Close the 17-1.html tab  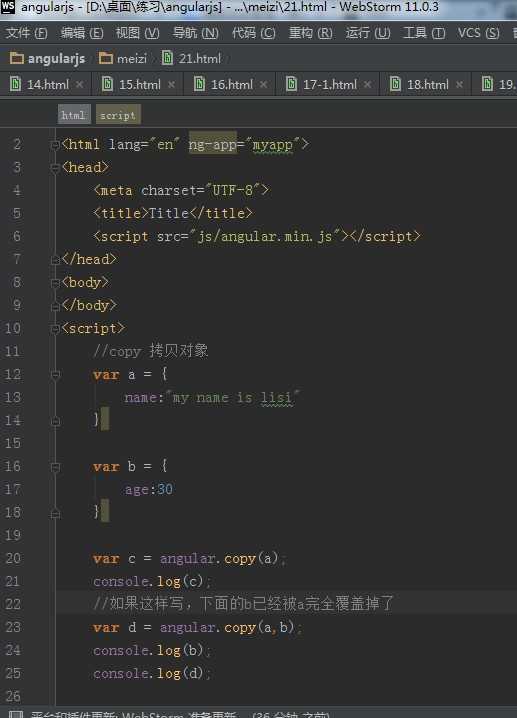pyautogui.click(x=368, y=85)
